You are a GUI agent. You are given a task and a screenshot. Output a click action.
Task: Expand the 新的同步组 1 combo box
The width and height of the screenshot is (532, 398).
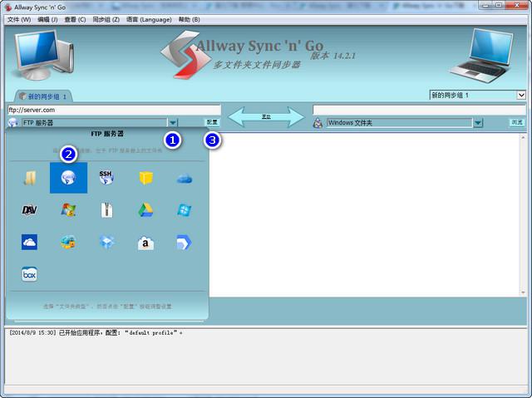click(521, 96)
